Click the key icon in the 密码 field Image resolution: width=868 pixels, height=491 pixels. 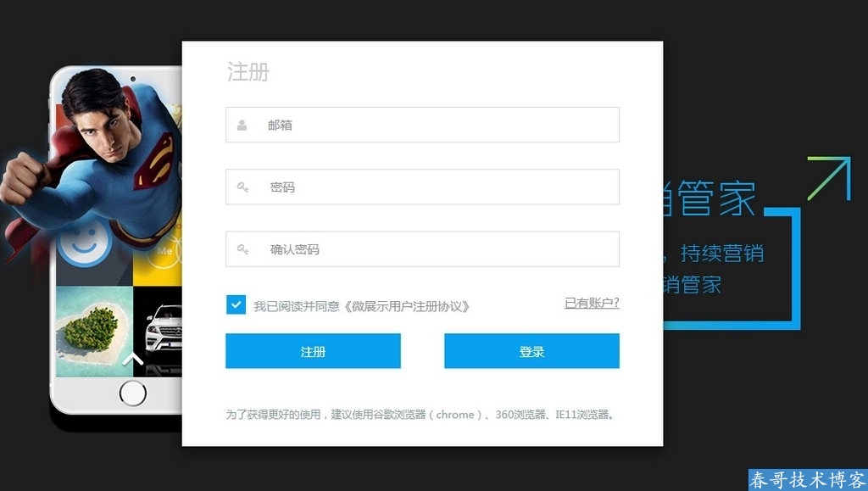click(243, 187)
